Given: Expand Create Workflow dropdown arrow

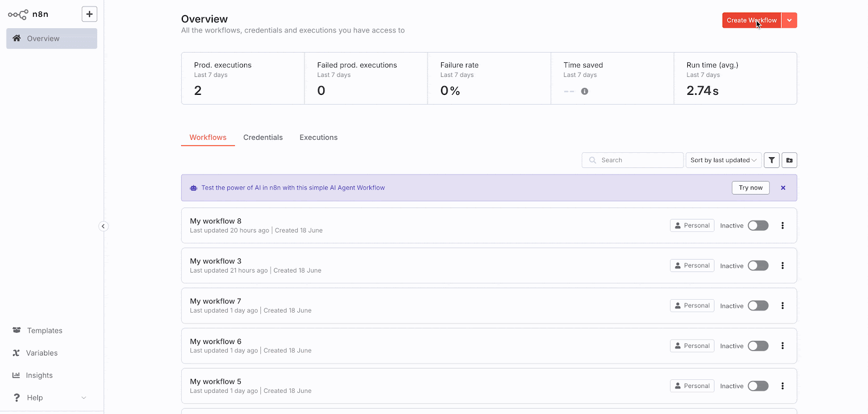Looking at the screenshot, I should (x=789, y=21).
